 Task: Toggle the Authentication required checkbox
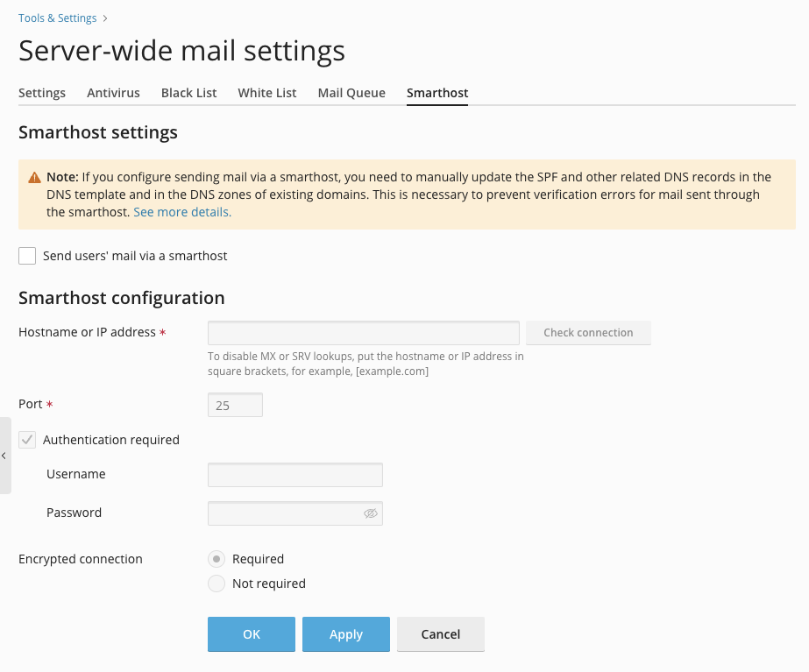point(27,440)
